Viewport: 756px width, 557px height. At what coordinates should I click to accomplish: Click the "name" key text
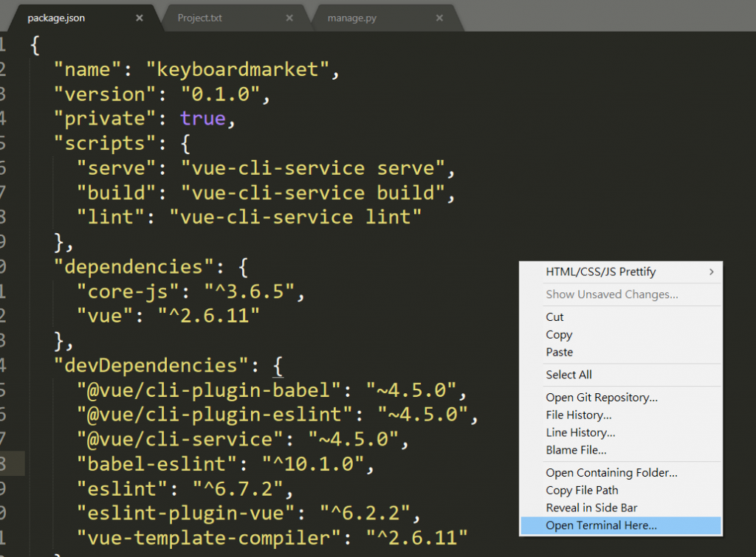click(x=87, y=69)
